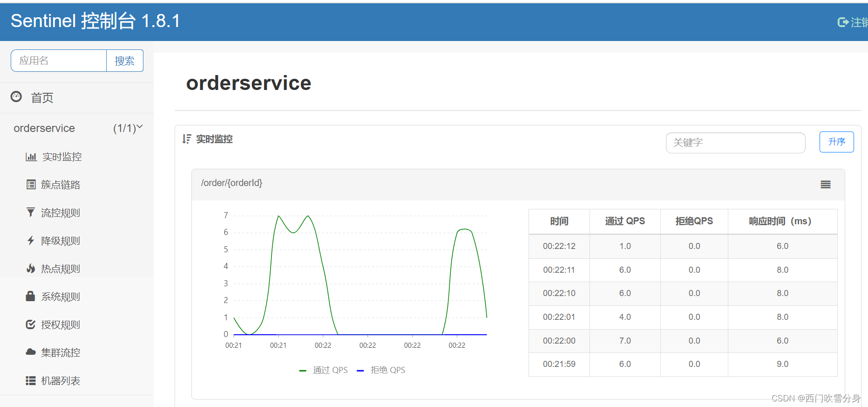Click the cloud icon for 集群流控
Screen dimensions: 868x407
tap(31, 352)
